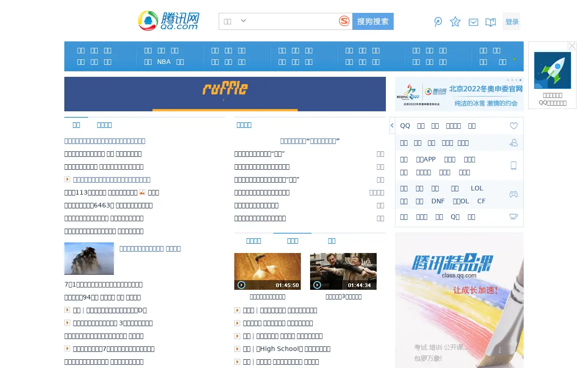Click the mobile phone icon beside the APP links
Screen dimensions: 588x368
(514, 166)
